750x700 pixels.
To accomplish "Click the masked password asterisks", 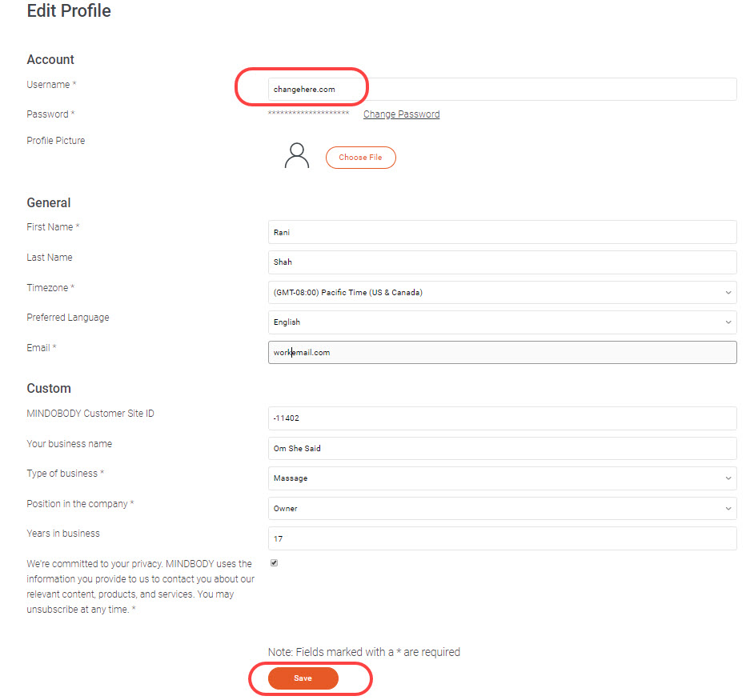I will click(x=308, y=114).
